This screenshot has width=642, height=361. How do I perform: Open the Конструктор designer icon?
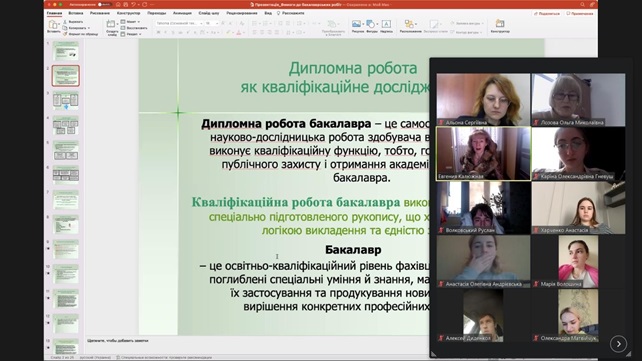pos(500,24)
